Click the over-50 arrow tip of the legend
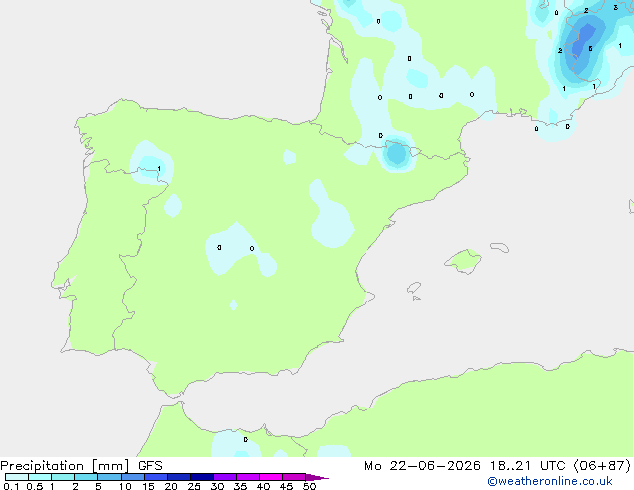 (x=317, y=477)
